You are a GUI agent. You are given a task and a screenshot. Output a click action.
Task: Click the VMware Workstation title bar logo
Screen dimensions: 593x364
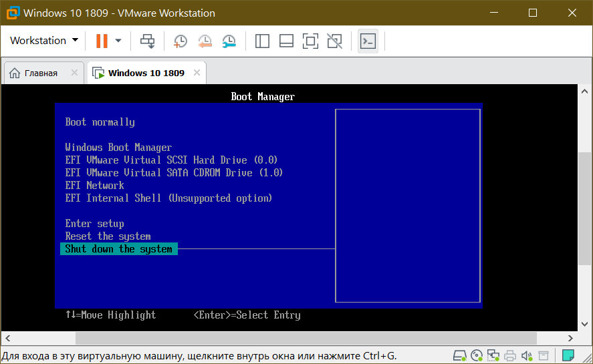click(x=13, y=13)
